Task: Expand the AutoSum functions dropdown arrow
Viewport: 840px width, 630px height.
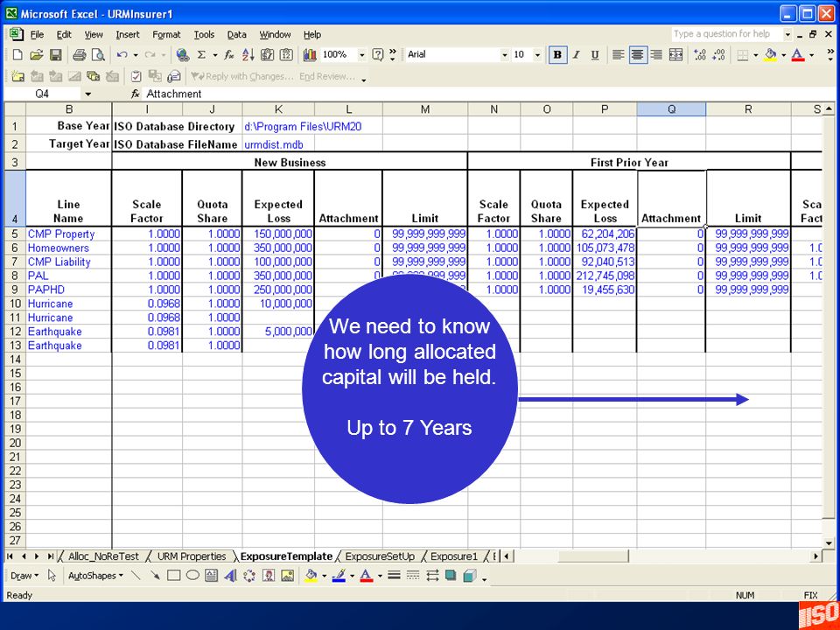Action: click(215, 54)
